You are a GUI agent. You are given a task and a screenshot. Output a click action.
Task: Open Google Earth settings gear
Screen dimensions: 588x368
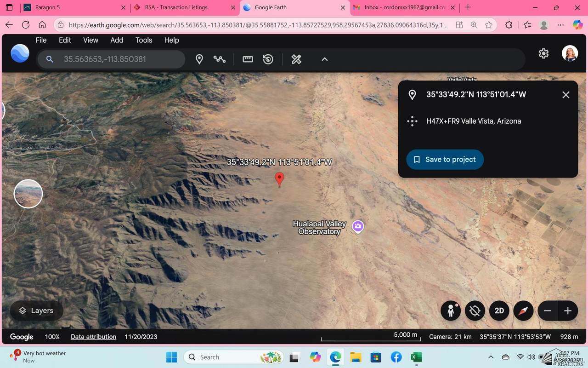pos(543,53)
